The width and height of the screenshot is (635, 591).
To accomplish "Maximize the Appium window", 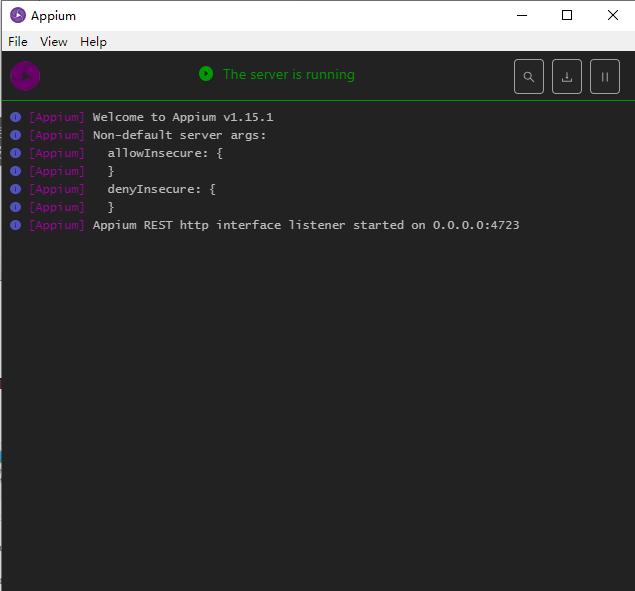I will point(567,15).
